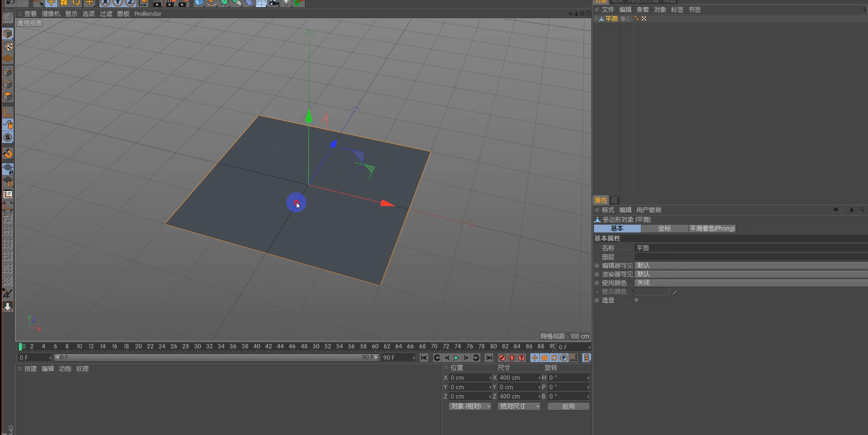
Task: Toggle scale keyframe recording in the timeline bar
Action: tap(545, 358)
